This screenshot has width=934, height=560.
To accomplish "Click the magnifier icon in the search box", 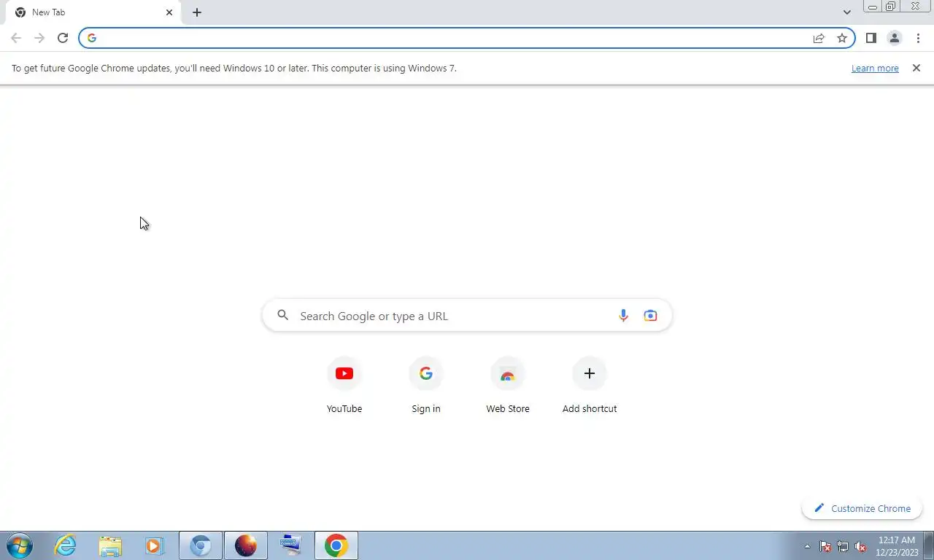I will coord(283,315).
